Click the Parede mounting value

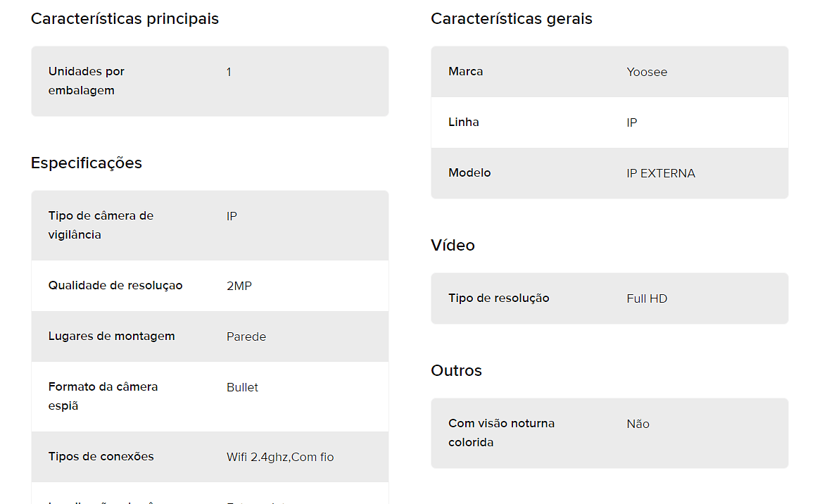[x=246, y=336]
